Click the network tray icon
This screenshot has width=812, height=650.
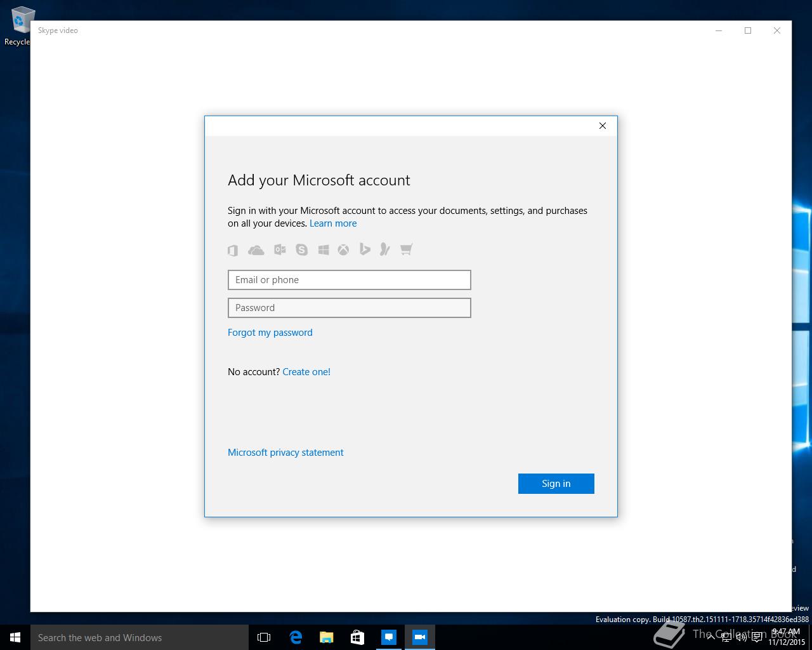coord(726,637)
